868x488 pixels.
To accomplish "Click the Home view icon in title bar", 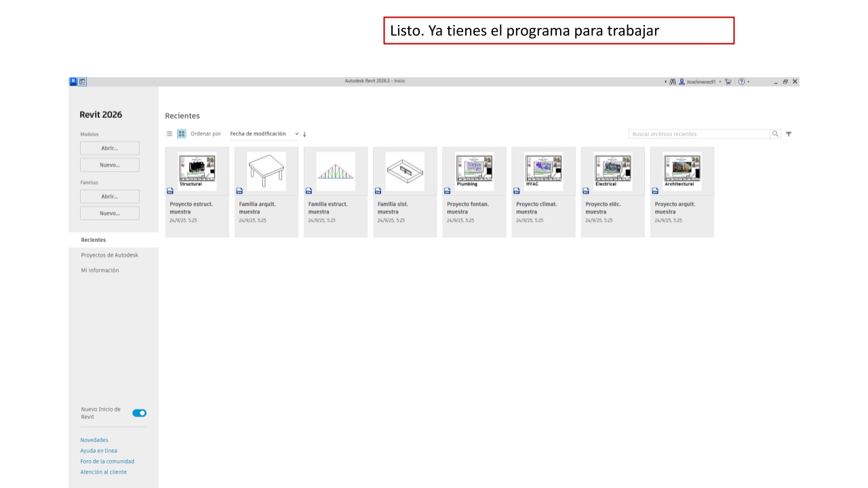I will click(82, 81).
